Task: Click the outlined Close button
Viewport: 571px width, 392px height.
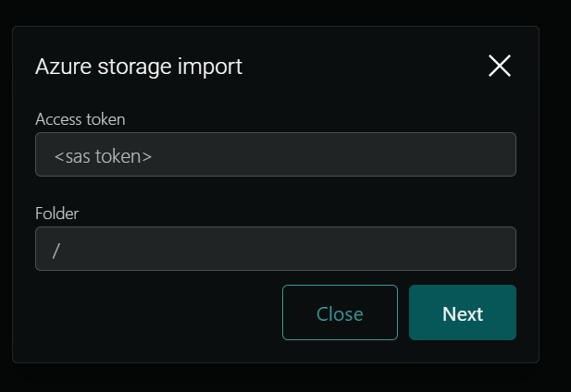Action: pos(340,313)
